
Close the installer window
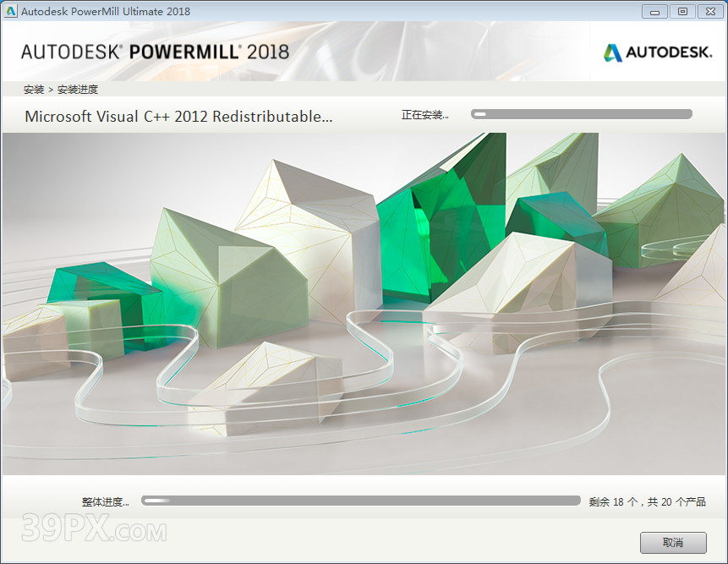point(710,12)
